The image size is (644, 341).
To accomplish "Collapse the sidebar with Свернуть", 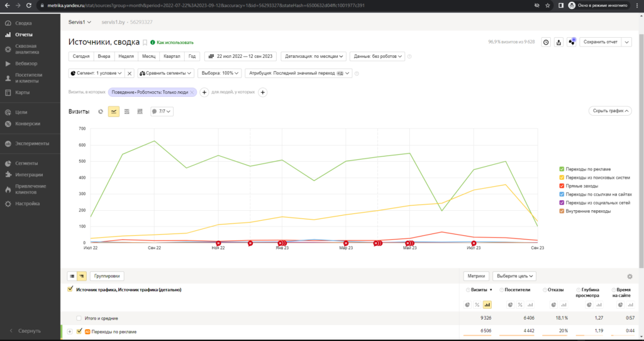I will click(x=25, y=331).
